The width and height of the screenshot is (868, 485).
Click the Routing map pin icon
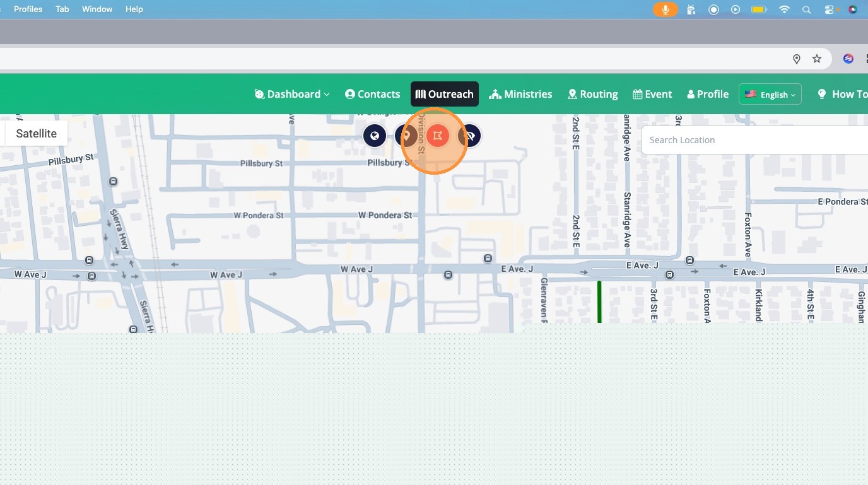(572, 94)
